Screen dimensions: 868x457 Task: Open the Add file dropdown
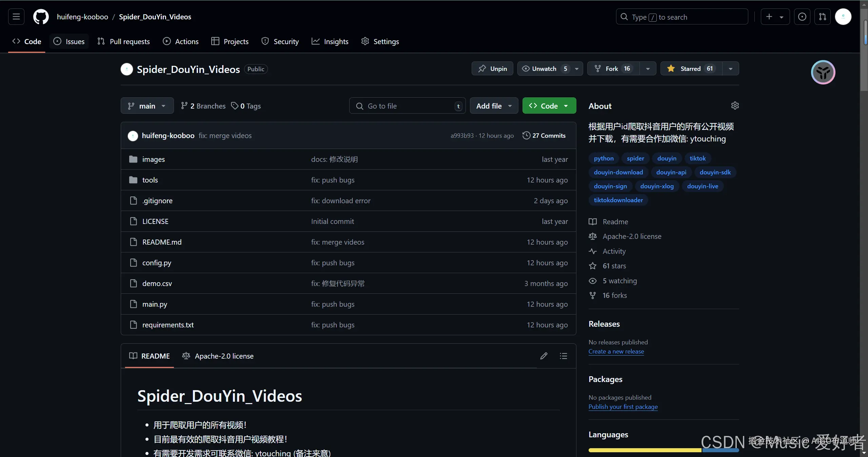(494, 106)
